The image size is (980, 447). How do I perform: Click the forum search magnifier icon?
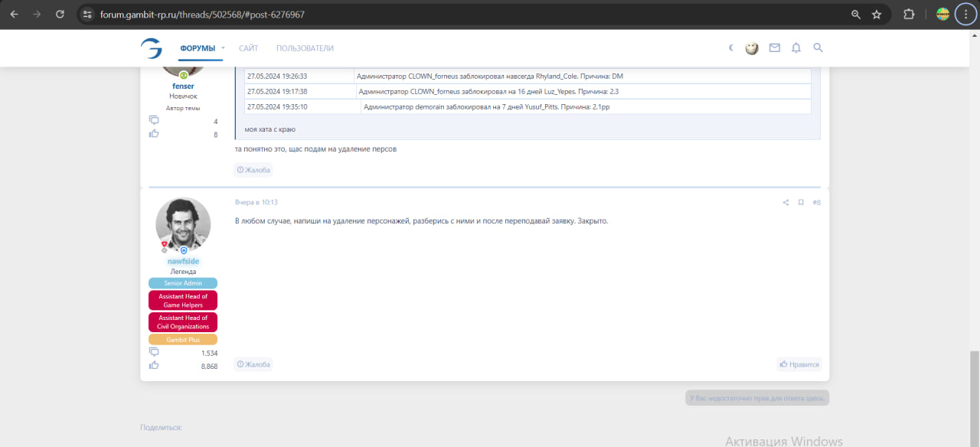pos(818,47)
